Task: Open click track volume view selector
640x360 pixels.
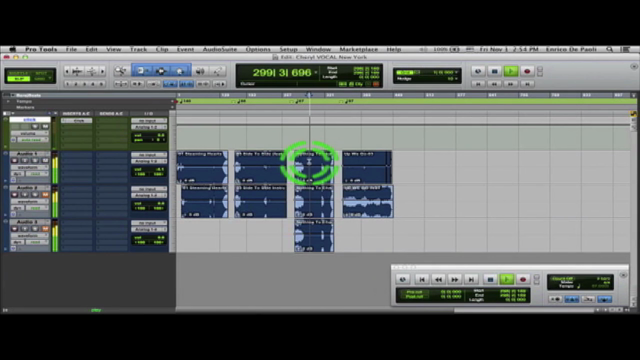Action: pos(29,133)
